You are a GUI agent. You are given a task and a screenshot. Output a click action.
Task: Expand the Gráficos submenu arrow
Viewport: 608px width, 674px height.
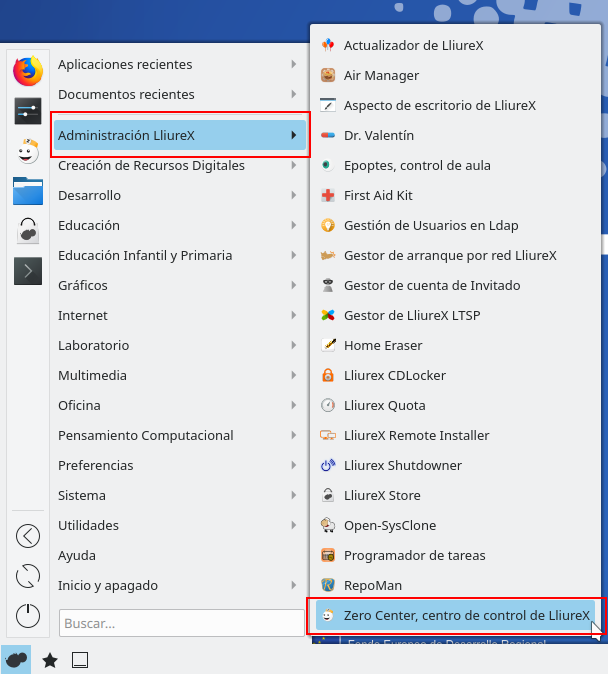coord(293,285)
